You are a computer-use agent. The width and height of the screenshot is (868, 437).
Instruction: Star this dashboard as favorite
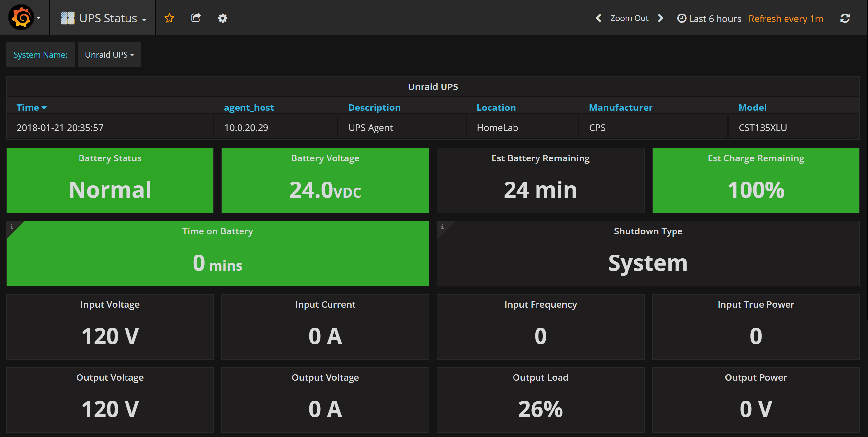click(169, 18)
